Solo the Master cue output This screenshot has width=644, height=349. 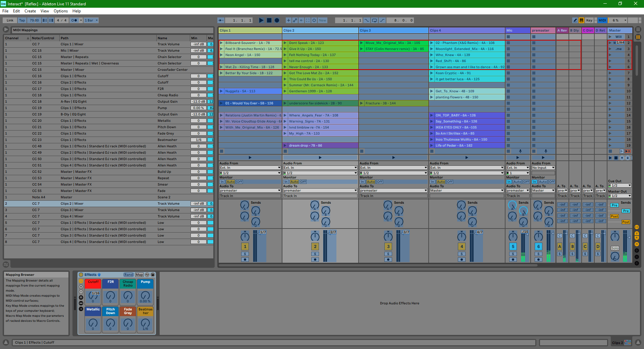click(615, 248)
